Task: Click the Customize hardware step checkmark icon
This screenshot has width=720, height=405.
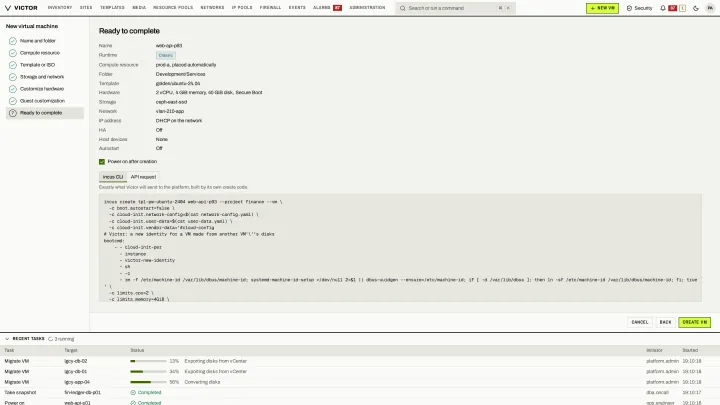Action: pos(13,89)
